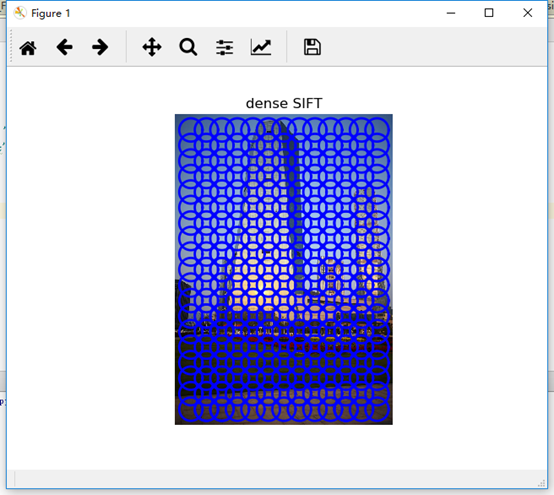Click the matplotlib Figure 1 window icon
The image size is (554, 495).
click(20, 13)
